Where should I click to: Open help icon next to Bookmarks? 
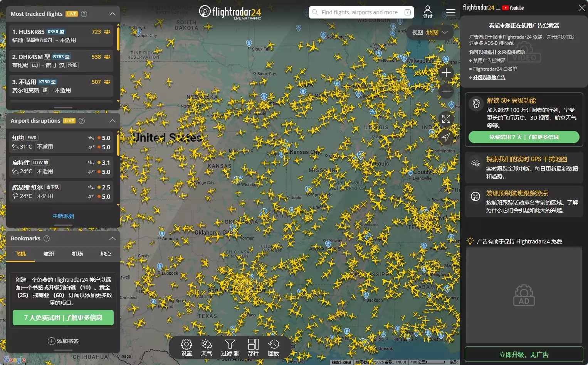coord(47,238)
